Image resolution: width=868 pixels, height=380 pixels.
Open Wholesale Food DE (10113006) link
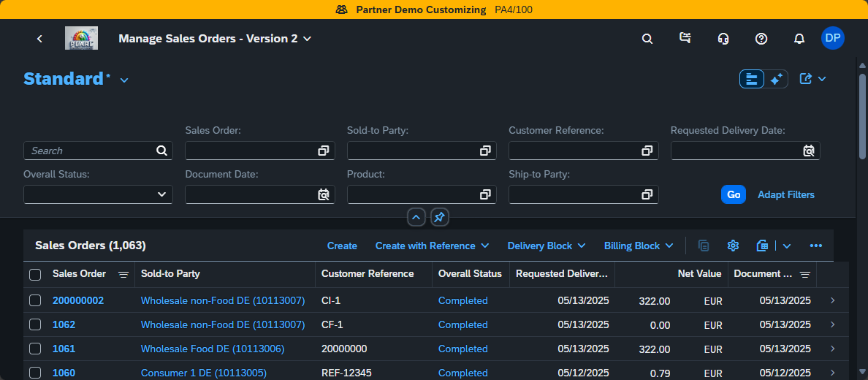[213, 349]
